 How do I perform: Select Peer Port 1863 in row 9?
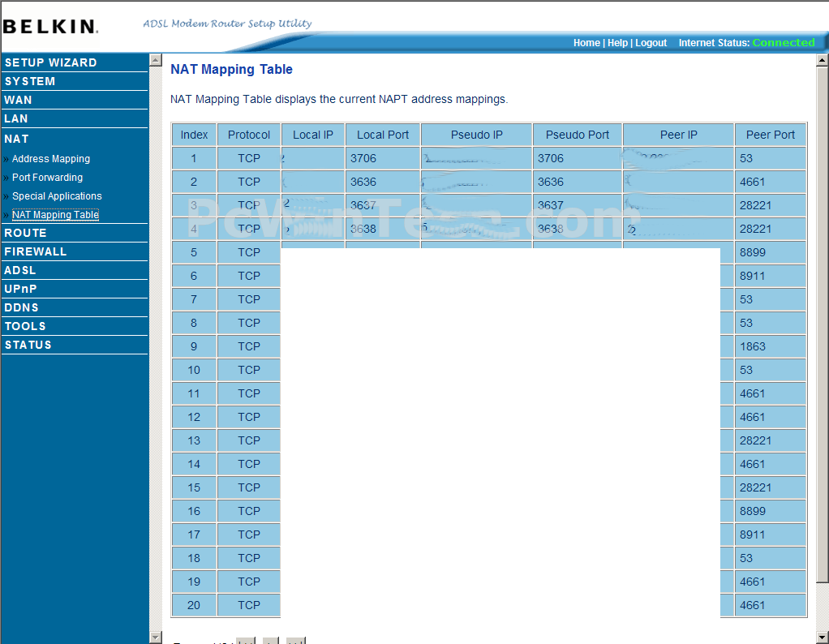(771, 346)
